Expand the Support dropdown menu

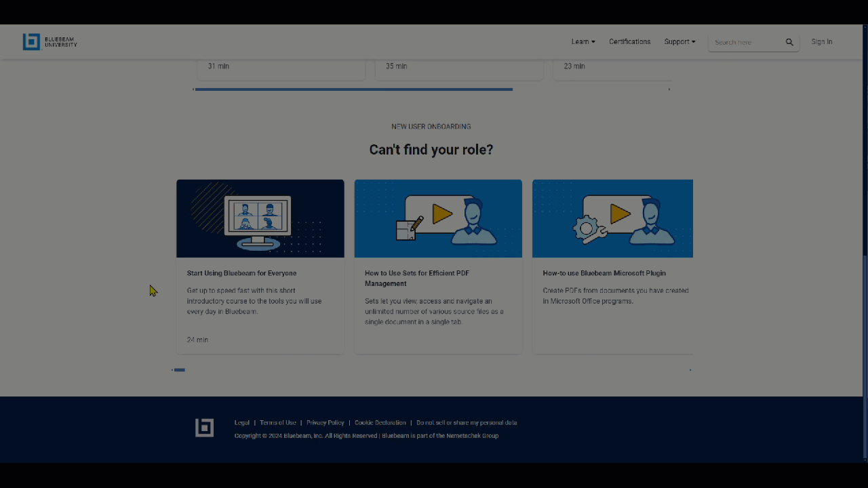(x=679, y=42)
